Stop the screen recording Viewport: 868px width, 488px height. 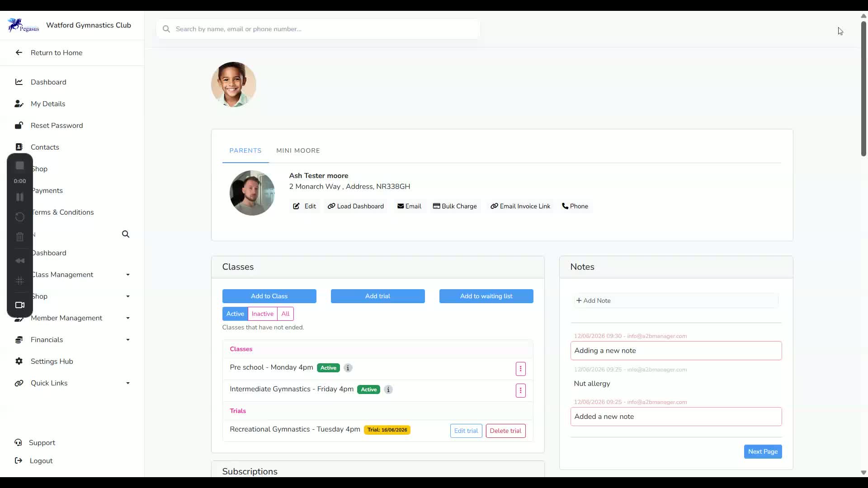coord(20,166)
